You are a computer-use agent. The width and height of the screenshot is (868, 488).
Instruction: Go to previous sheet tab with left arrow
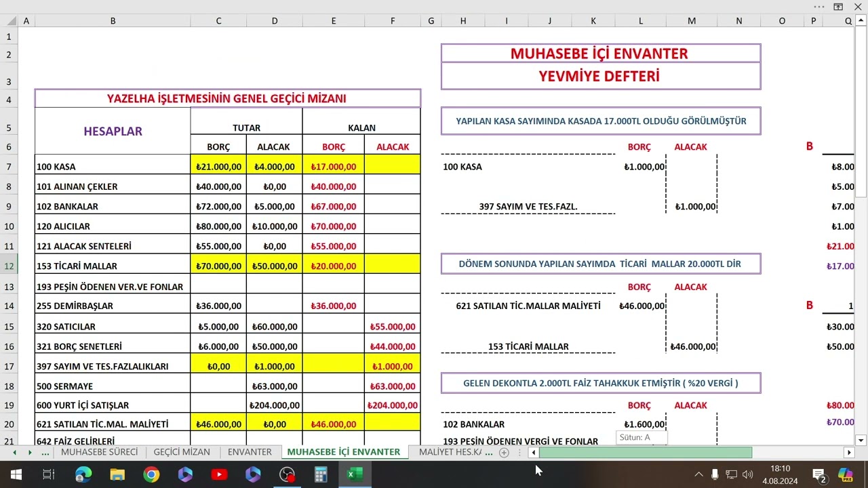pos(14,452)
